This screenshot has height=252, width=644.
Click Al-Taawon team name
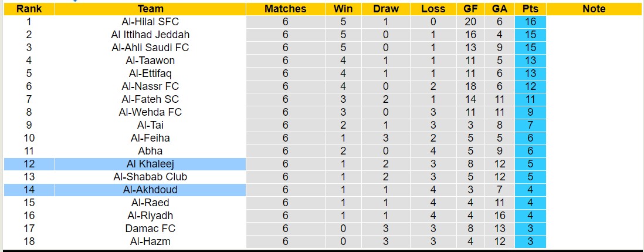(x=150, y=61)
